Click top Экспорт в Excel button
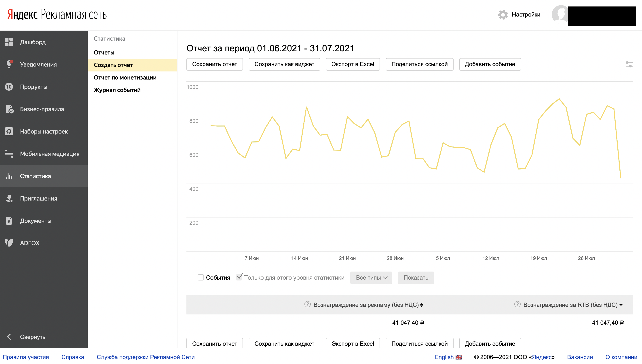 [353, 64]
